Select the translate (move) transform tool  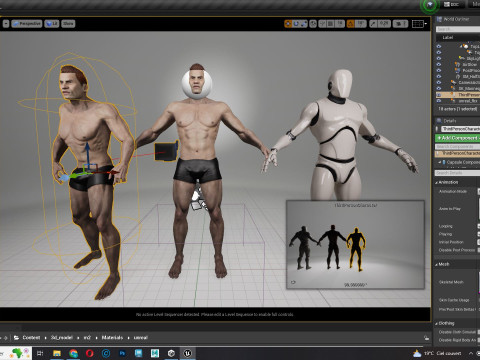point(288,24)
